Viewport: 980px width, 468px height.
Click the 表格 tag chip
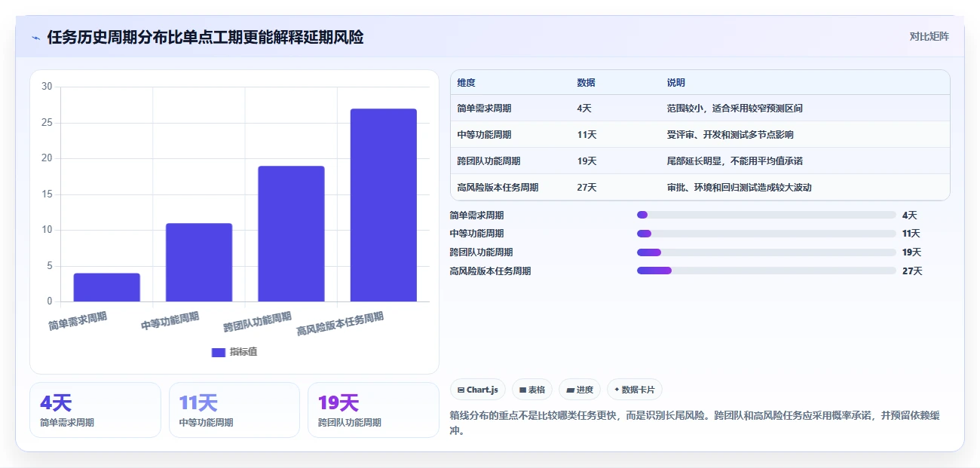tap(532, 390)
